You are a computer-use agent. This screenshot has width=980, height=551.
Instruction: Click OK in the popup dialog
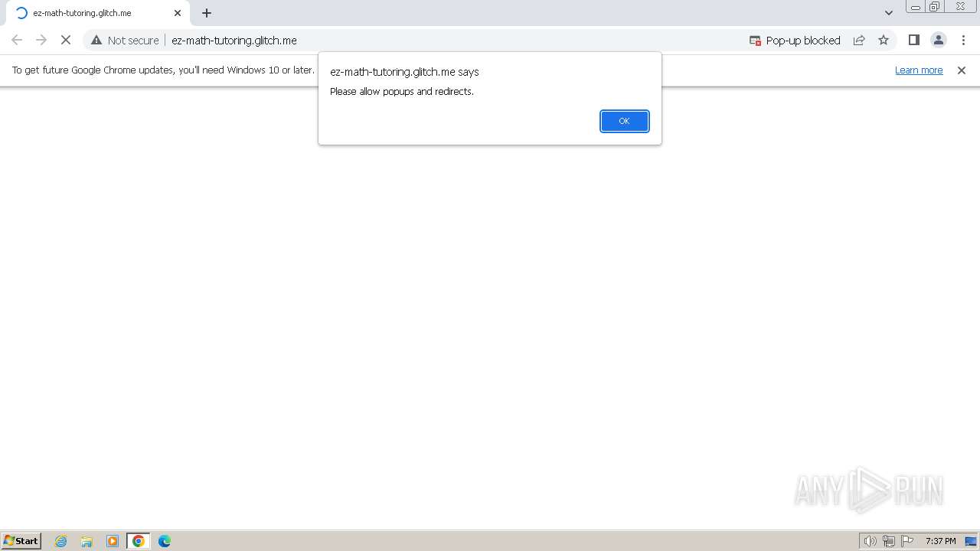[624, 121]
